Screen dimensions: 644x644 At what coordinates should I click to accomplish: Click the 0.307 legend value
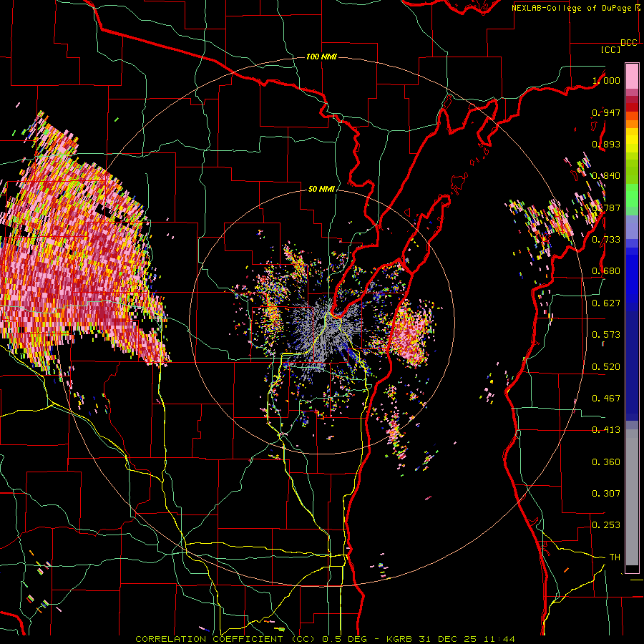pos(606,494)
